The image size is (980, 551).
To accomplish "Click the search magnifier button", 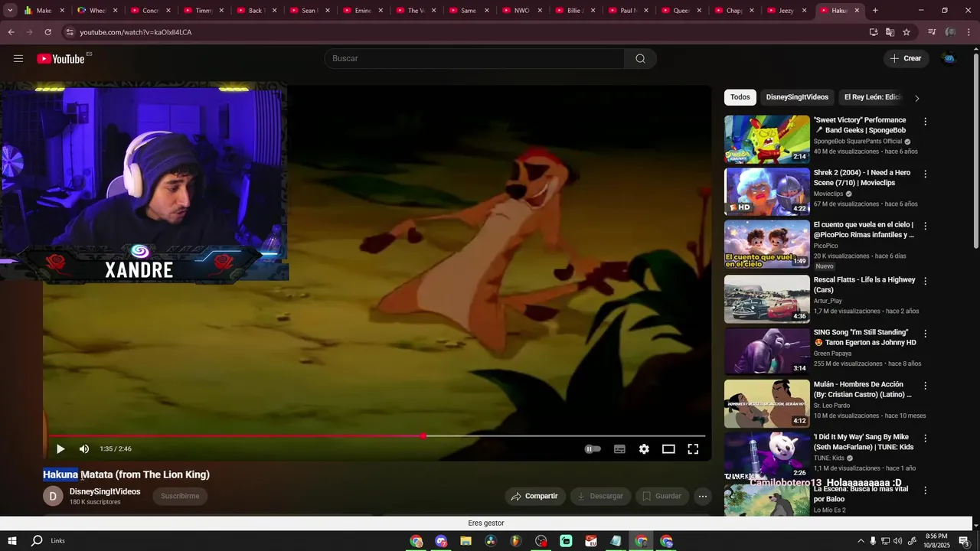I will coord(640,58).
